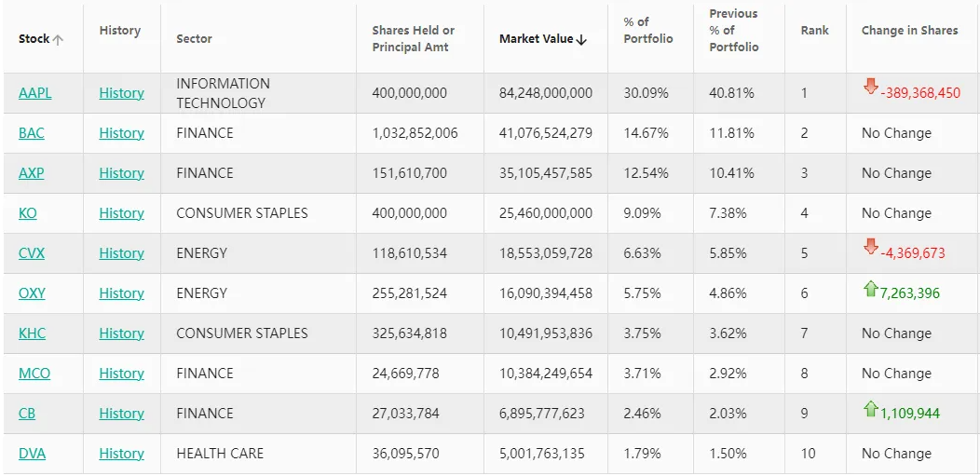The height and width of the screenshot is (476, 980).
Task: Click the red down arrow in AAPL row
Action: [x=871, y=87]
